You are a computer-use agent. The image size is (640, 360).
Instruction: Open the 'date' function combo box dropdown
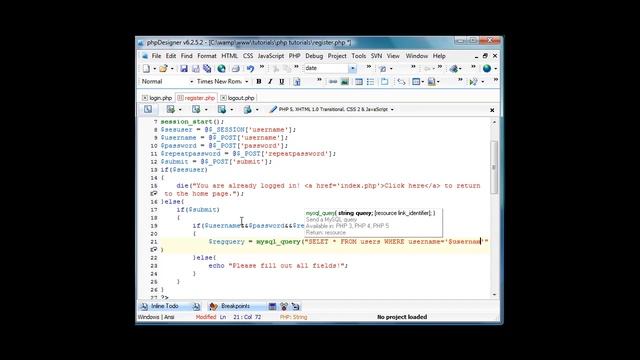coord(352,69)
